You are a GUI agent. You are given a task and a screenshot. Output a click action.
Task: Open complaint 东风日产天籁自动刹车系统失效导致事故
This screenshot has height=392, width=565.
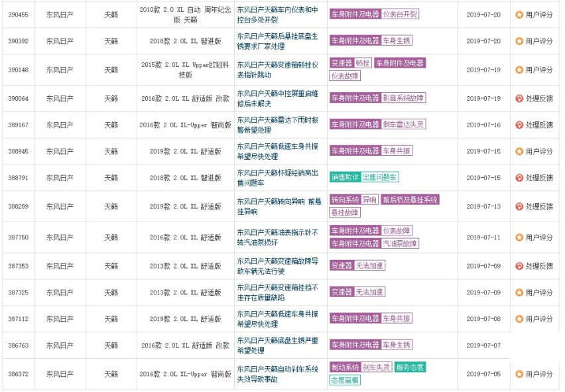click(x=277, y=374)
